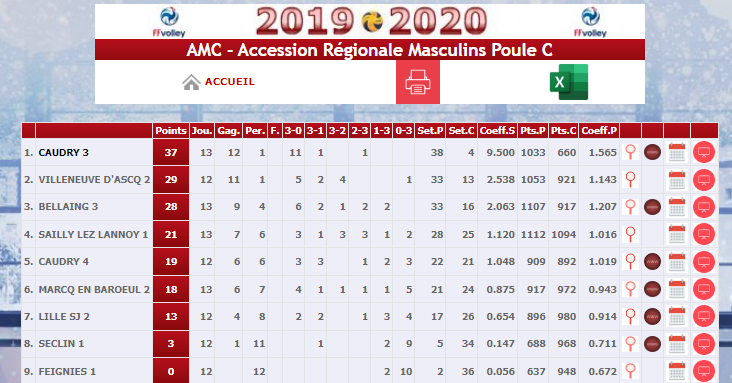Click team name CAUDRY 3
This screenshot has width=732, height=383.
click(63, 153)
